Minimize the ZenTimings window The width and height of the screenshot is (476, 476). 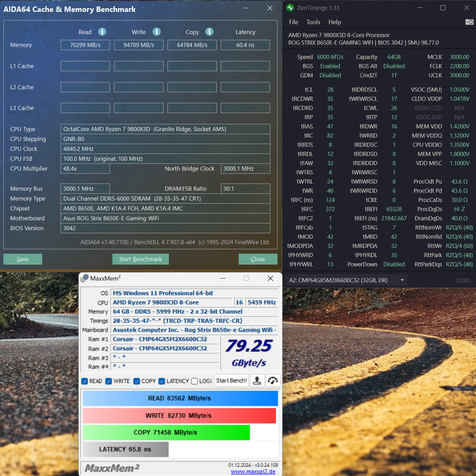(x=419, y=7)
